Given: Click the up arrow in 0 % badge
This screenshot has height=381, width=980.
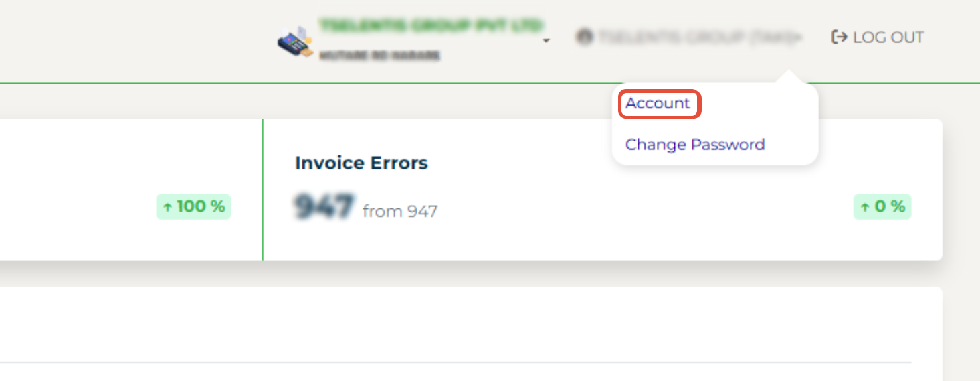Looking at the screenshot, I should click(864, 208).
